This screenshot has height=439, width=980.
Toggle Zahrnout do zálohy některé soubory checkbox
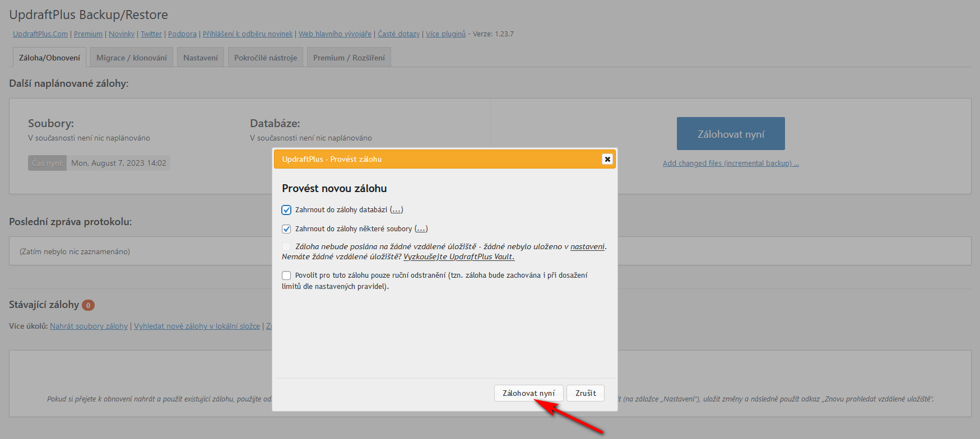(x=286, y=229)
